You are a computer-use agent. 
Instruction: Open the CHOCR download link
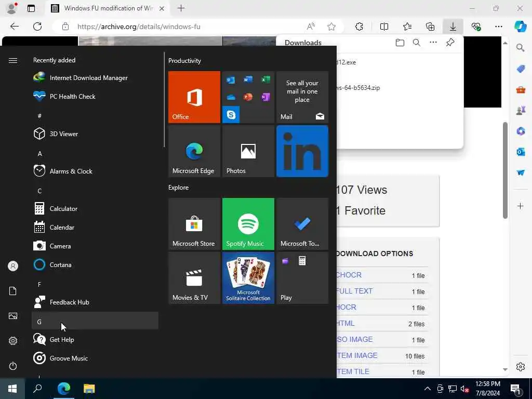pyautogui.click(x=349, y=275)
